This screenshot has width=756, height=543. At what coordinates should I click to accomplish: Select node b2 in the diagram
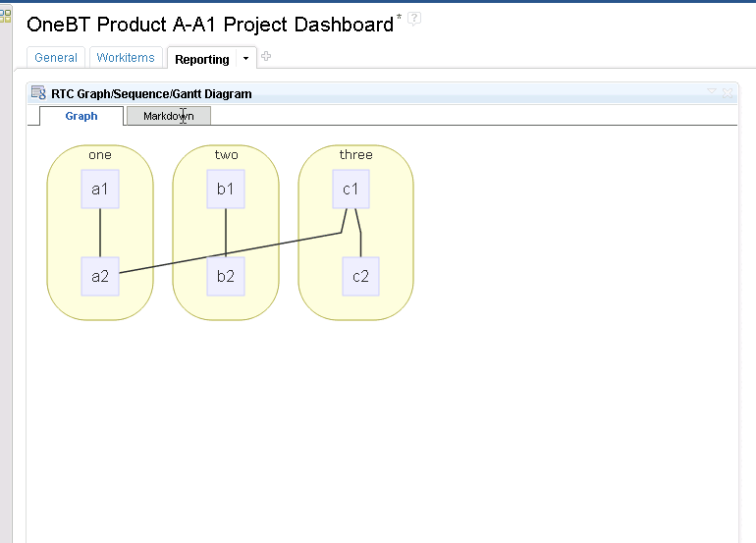(x=226, y=276)
